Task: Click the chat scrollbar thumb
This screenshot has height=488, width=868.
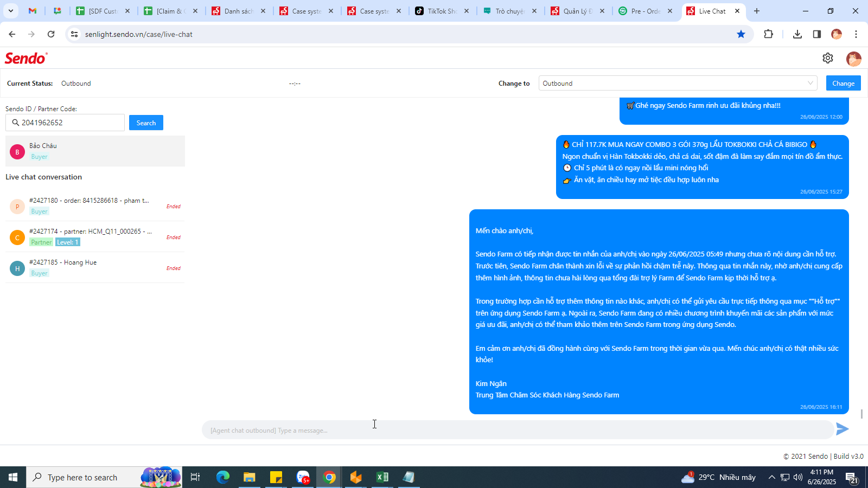Action: click(861, 414)
